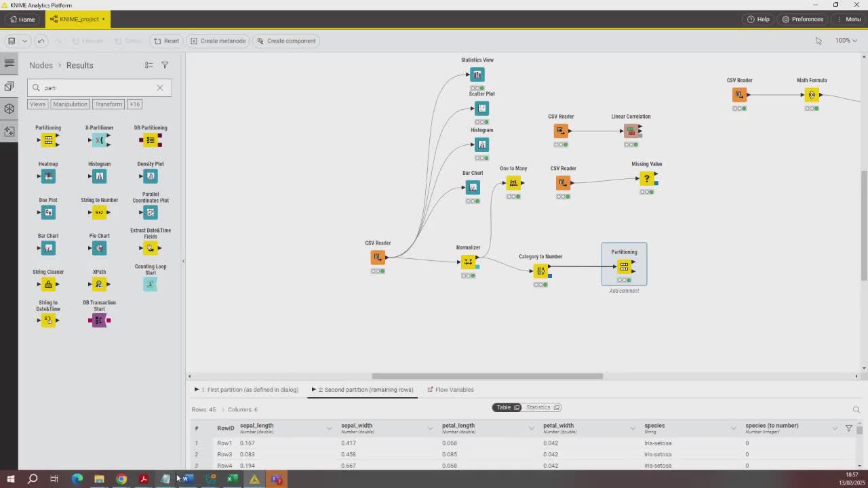This screenshot has width=868, height=488.
Task: Click the Partitioning node in the repository
Action: click(x=48, y=140)
